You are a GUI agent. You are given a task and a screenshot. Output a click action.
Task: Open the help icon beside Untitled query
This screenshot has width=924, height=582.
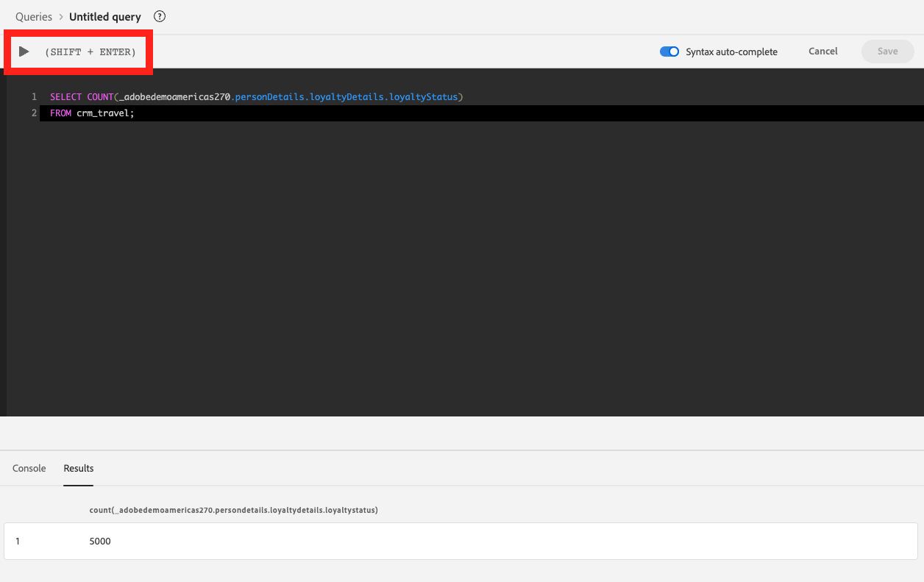160,17
